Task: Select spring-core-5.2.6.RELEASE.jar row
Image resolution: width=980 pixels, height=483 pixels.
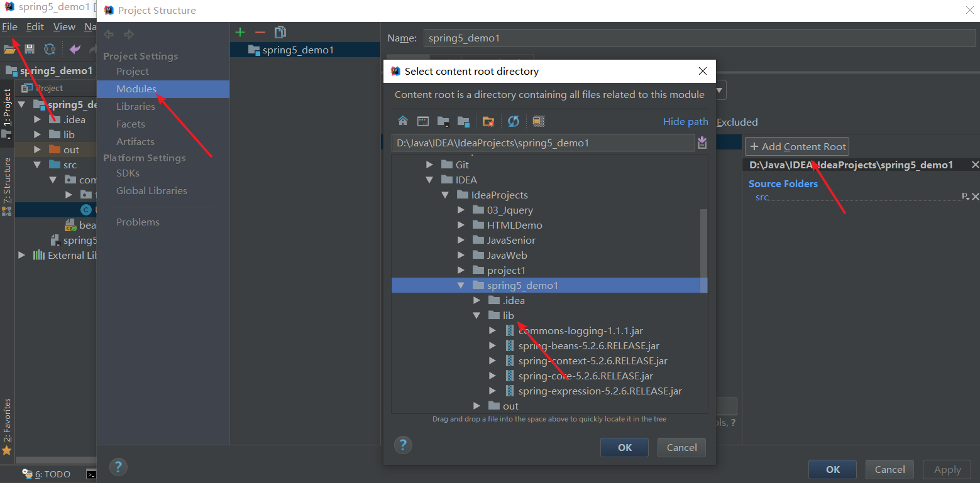Action: click(549, 376)
